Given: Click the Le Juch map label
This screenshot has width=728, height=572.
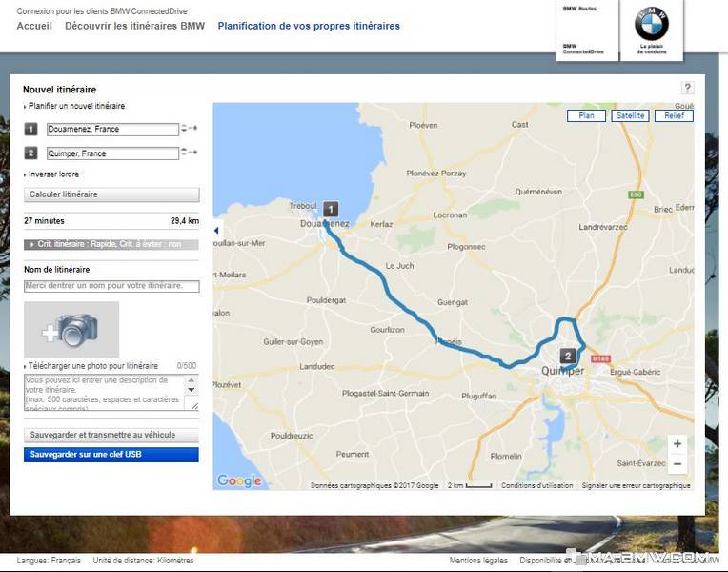Looking at the screenshot, I should (x=400, y=266).
